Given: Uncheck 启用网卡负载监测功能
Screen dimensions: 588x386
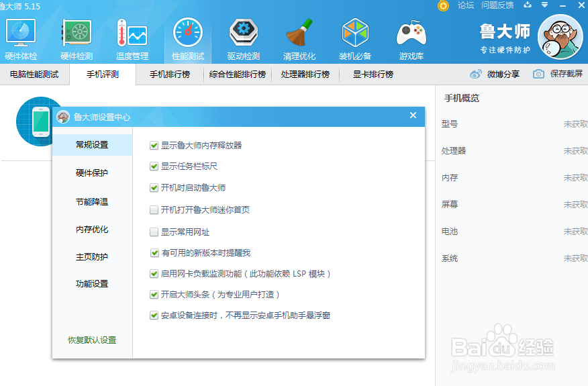Looking at the screenshot, I should [x=154, y=274].
